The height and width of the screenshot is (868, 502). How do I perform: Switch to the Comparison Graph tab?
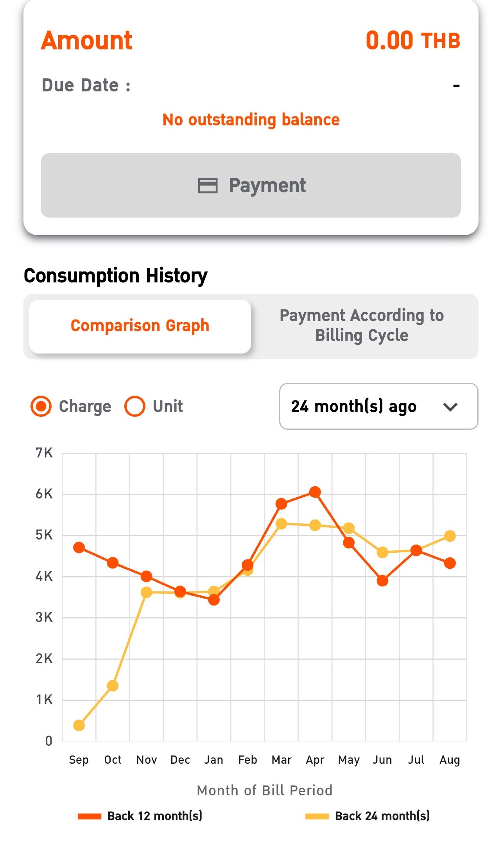coord(140,326)
